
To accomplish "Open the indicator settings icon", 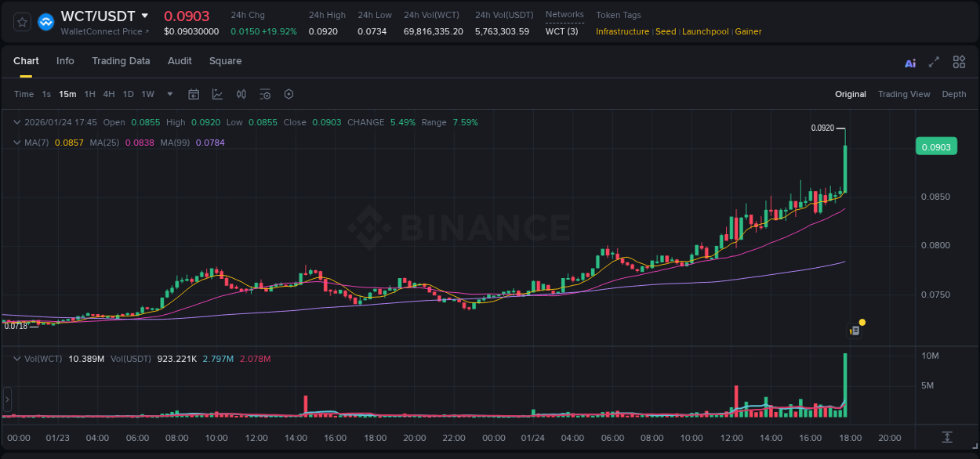I will [x=265, y=94].
